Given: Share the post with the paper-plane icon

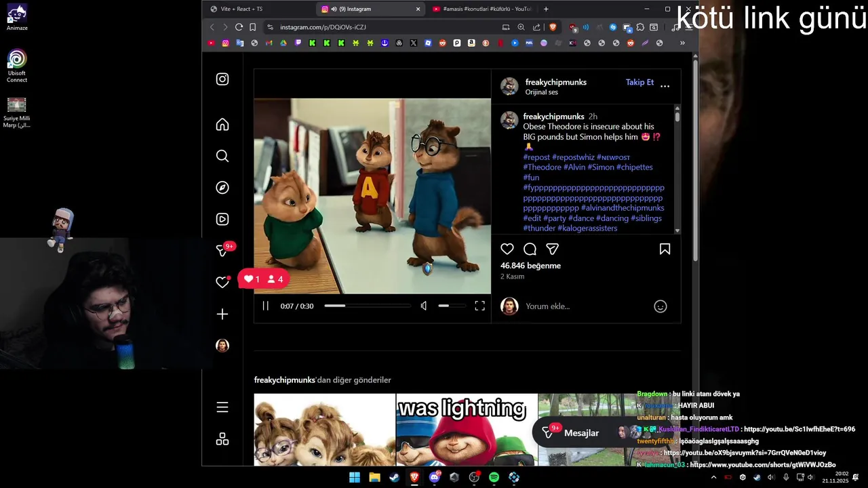Looking at the screenshot, I should [553, 249].
